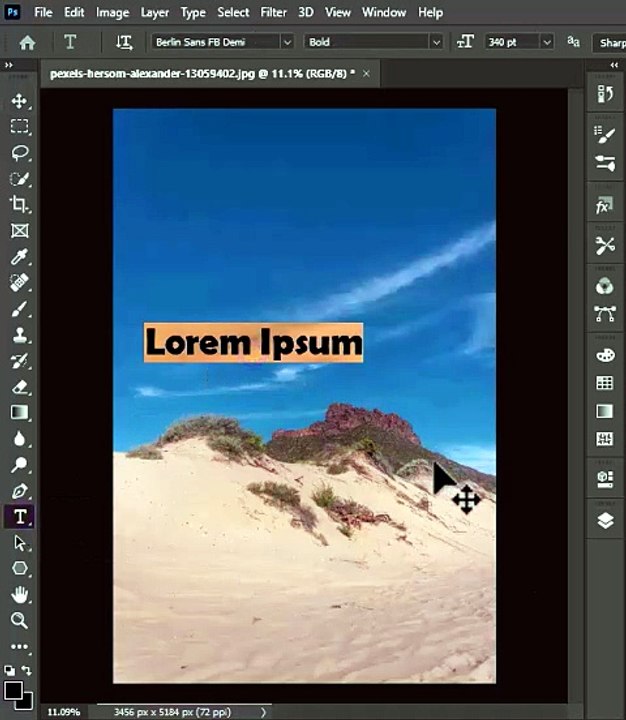This screenshot has height=720, width=626.
Task: Open the Image menu
Action: click(x=113, y=13)
